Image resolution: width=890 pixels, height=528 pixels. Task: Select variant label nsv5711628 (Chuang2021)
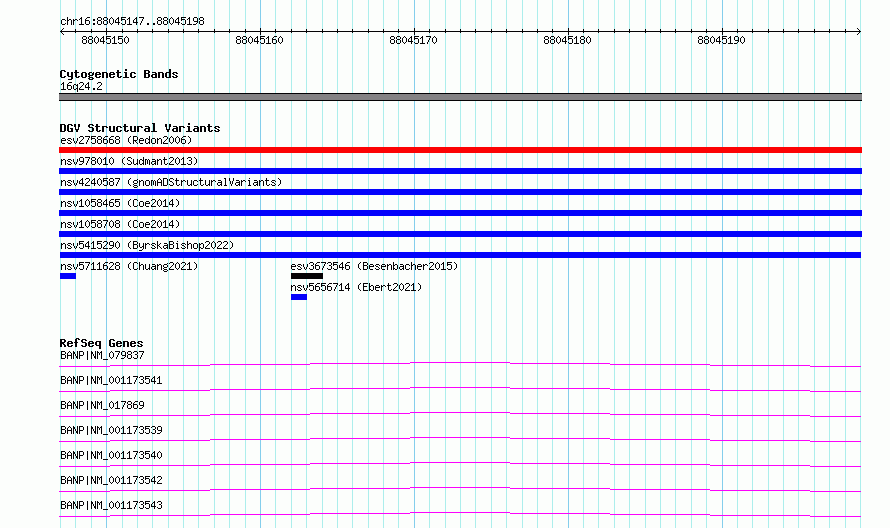click(129, 266)
